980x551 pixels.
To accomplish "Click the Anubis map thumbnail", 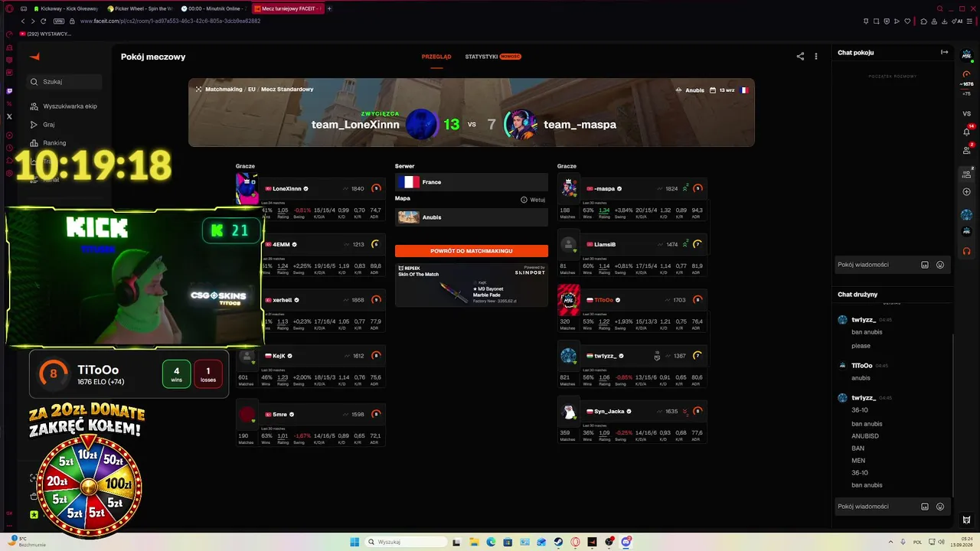I will [x=409, y=217].
